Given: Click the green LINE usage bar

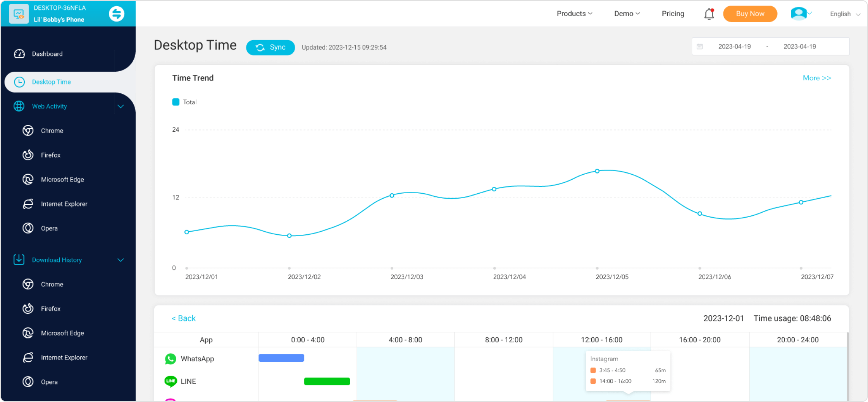Looking at the screenshot, I should click(327, 381).
